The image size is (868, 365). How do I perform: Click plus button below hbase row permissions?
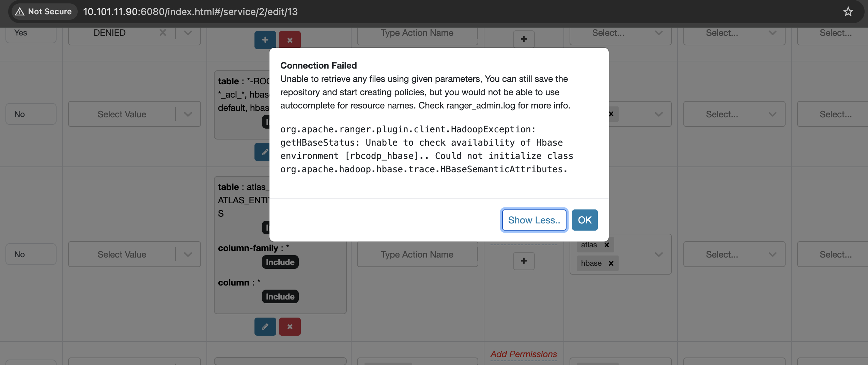524,261
